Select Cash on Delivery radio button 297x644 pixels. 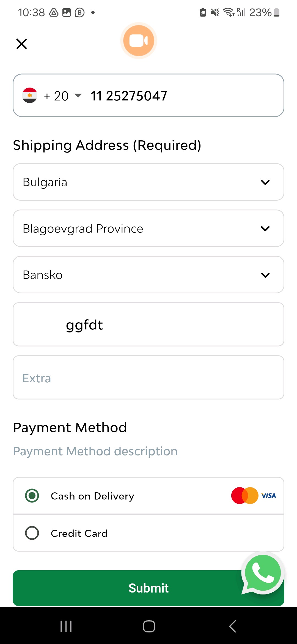point(32,496)
